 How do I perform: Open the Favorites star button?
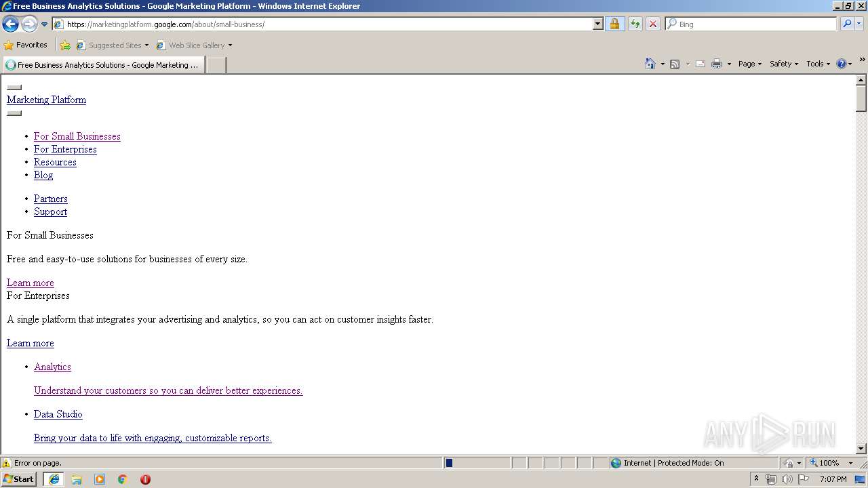26,45
